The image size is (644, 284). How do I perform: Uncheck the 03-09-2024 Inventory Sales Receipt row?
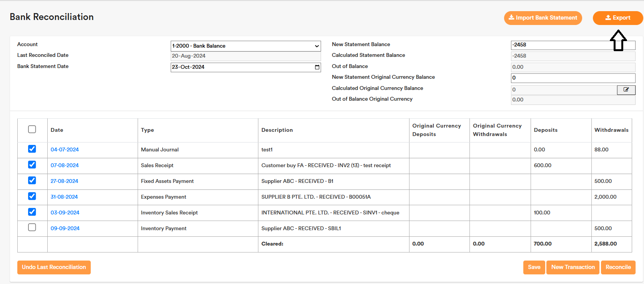32,212
